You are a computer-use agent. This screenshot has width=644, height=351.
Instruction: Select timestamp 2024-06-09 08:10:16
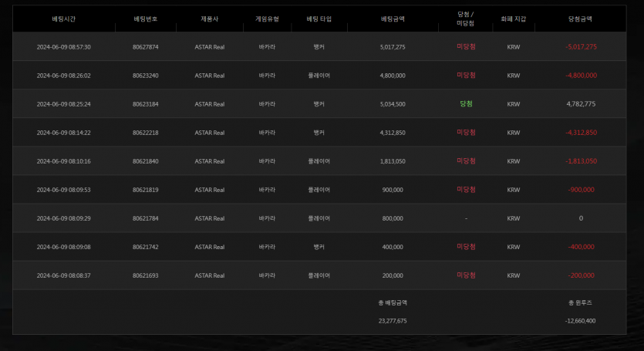pyautogui.click(x=64, y=161)
